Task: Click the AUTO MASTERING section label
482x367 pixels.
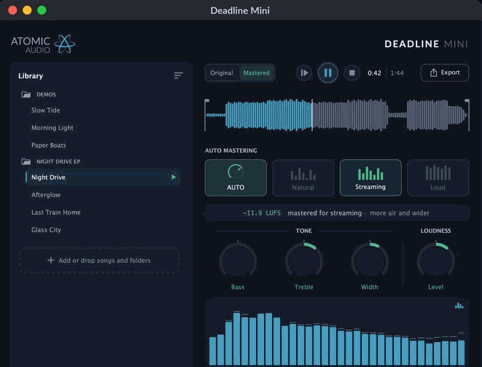Action: tap(231, 151)
